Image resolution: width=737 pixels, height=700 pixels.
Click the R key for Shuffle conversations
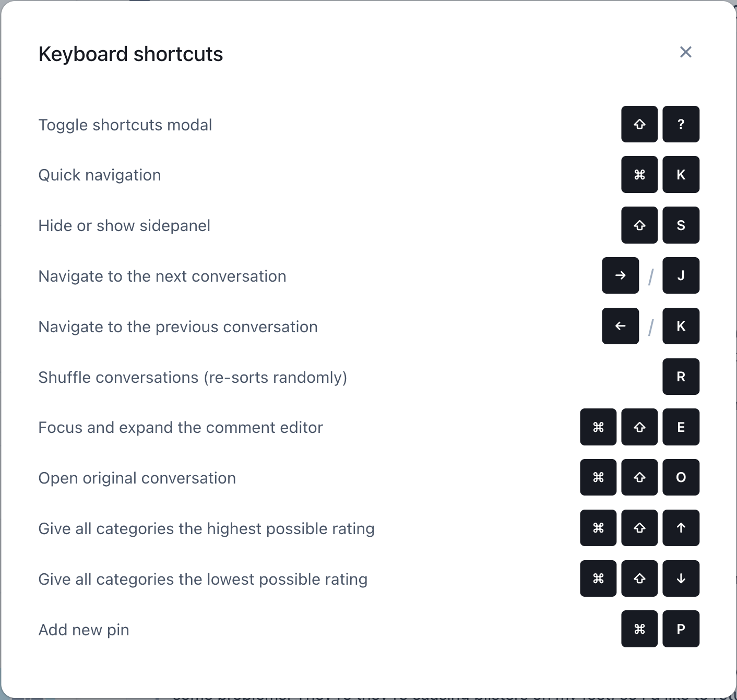[x=681, y=377]
